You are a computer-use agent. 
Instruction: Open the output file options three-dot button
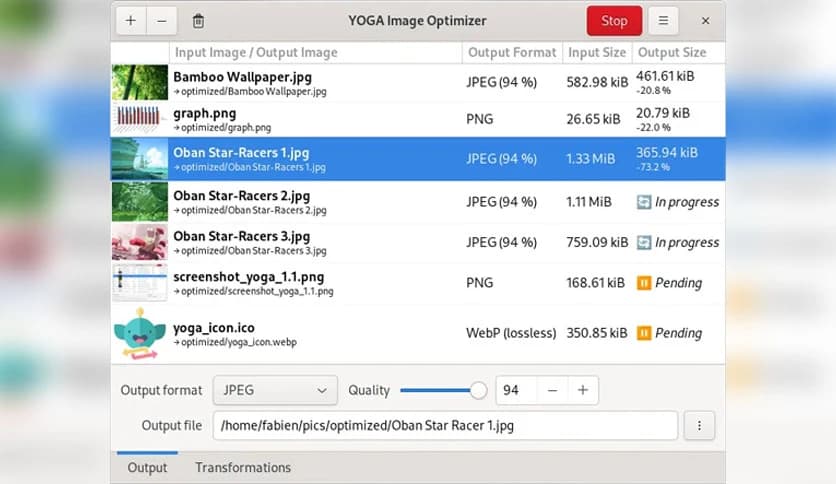[699, 425]
